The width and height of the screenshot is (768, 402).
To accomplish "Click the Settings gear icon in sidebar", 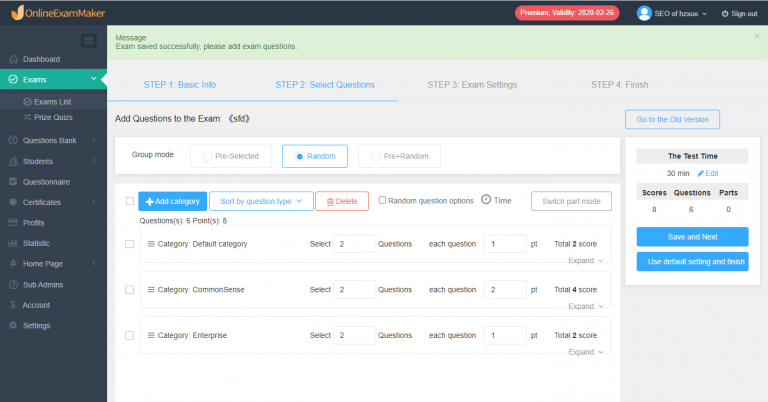I will coord(12,325).
